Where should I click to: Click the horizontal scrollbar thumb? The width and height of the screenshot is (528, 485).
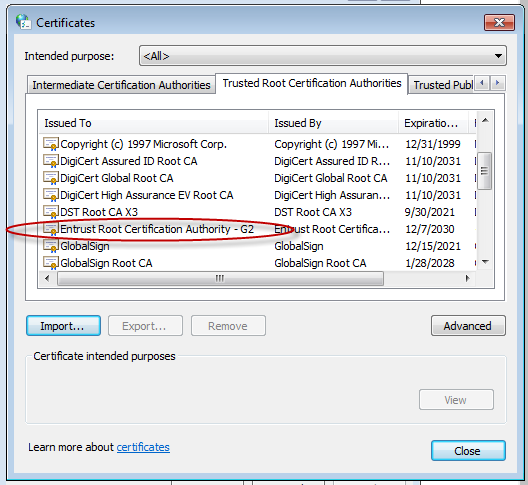click(x=220, y=279)
